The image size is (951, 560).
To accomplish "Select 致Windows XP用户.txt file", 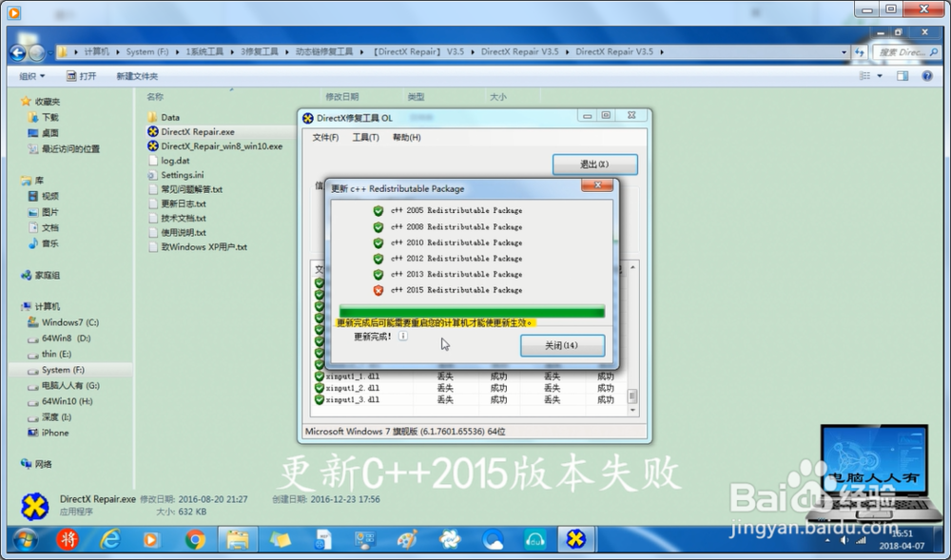I will click(x=198, y=247).
